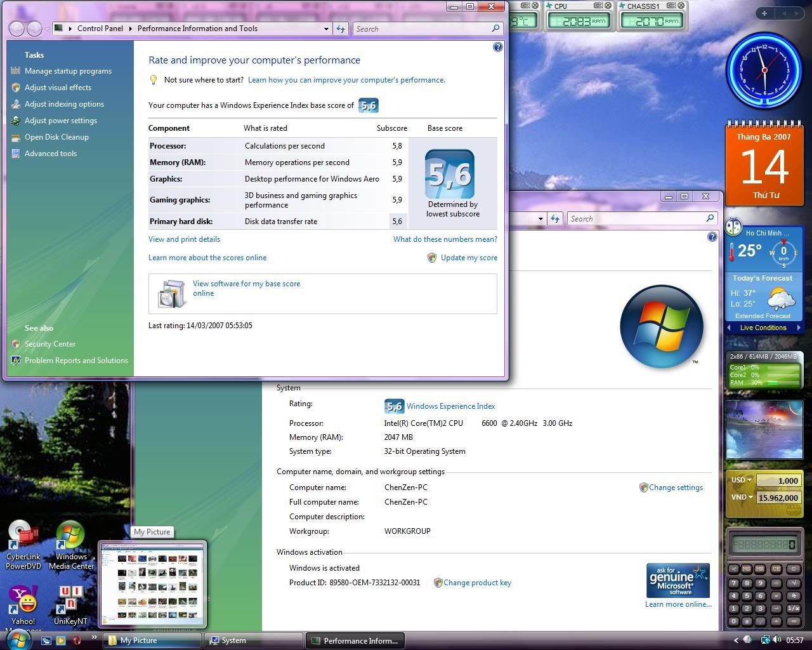
Task: Open UniKeyNT desktop shortcut
Action: [70, 606]
